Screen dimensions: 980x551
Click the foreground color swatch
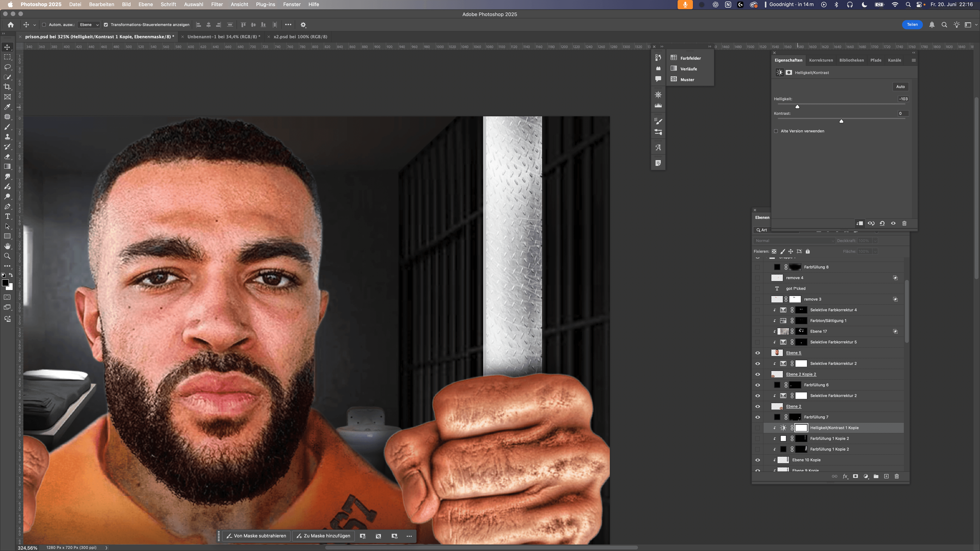pyautogui.click(x=5, y=283)
